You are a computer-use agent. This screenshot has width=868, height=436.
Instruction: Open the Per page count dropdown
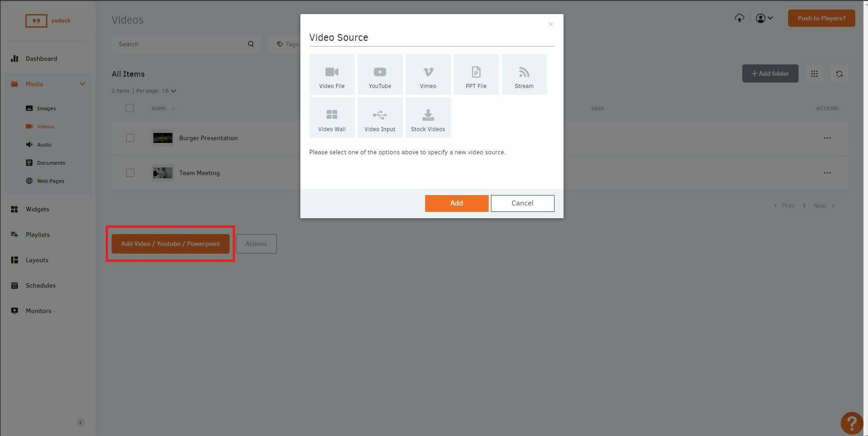click(x=169, y=91)
